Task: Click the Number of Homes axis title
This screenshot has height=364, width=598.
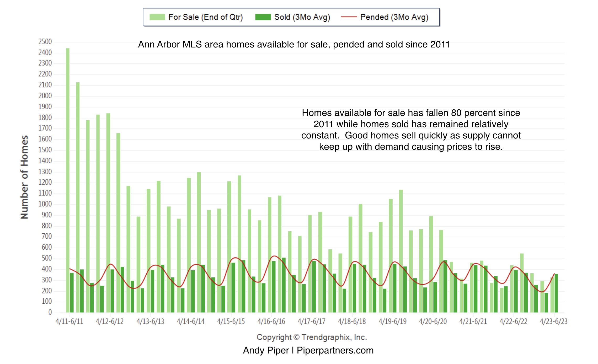Action: [24, 177]
